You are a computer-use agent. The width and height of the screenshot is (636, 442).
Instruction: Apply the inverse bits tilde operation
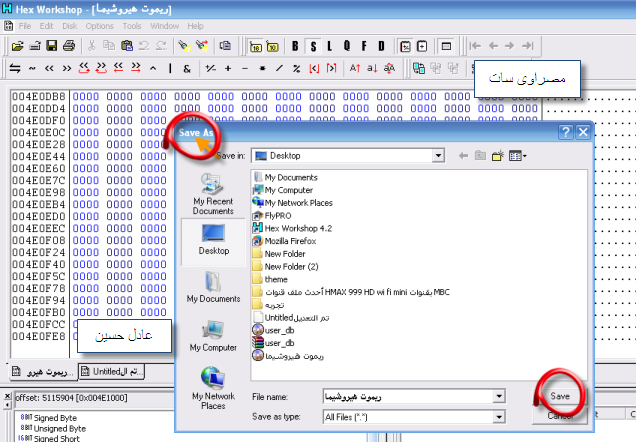point(32,69)
